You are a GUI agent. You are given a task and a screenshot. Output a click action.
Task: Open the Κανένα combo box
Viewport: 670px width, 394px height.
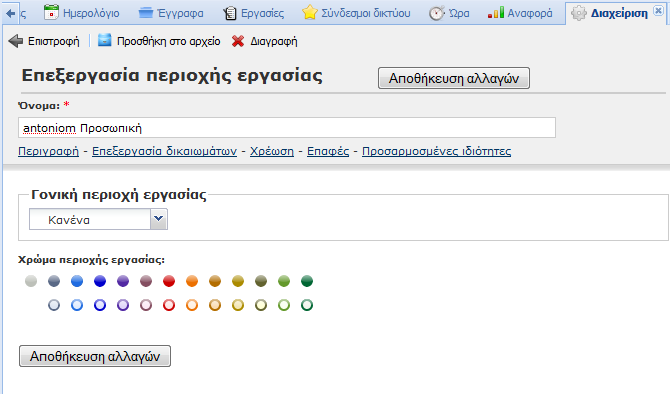click(x=98, y=219)
